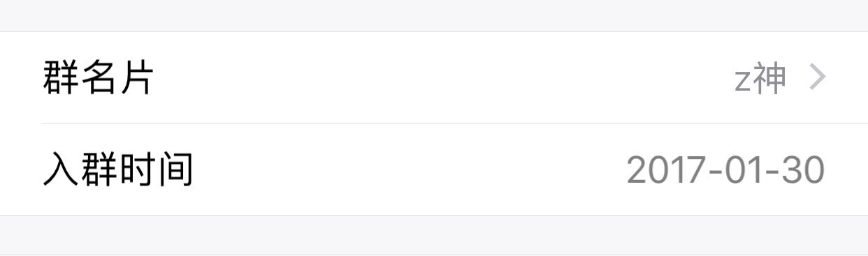Image resolution: width=868 pixels, height=256 pixels.
Task: Select the 群名片 label text
Action: pyautogui.click(x=98, y=77)
